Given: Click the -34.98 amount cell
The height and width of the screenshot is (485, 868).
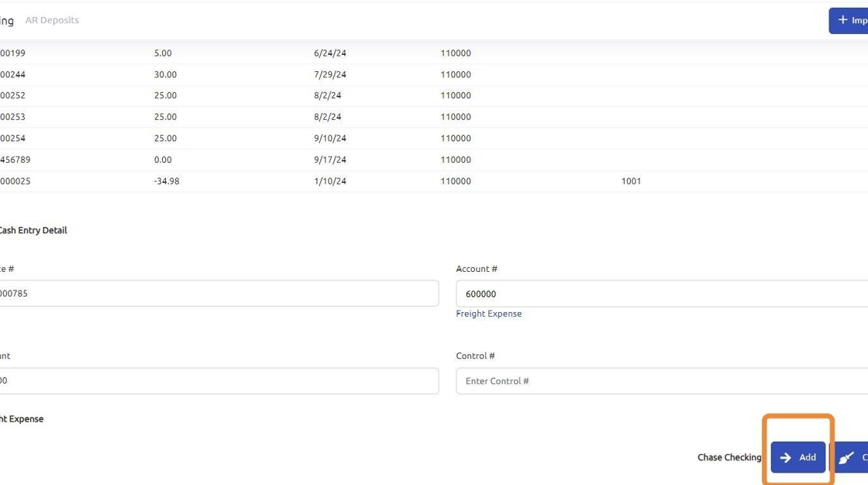Looking at the screenshot, I should pos(167,181).
